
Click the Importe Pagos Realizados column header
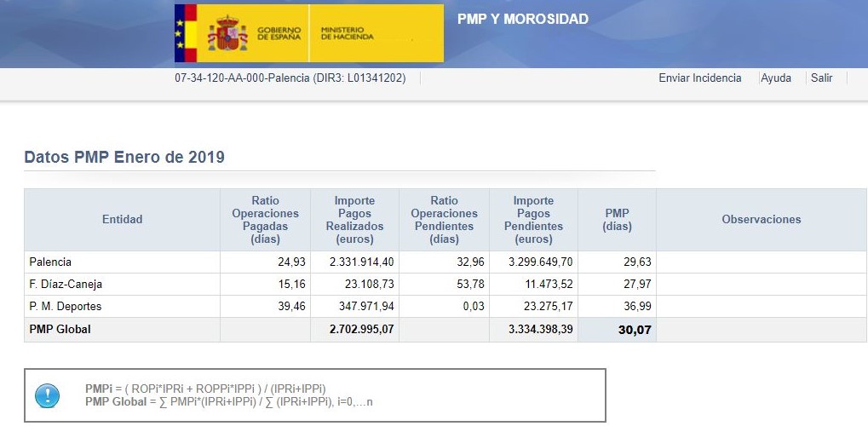354,219
